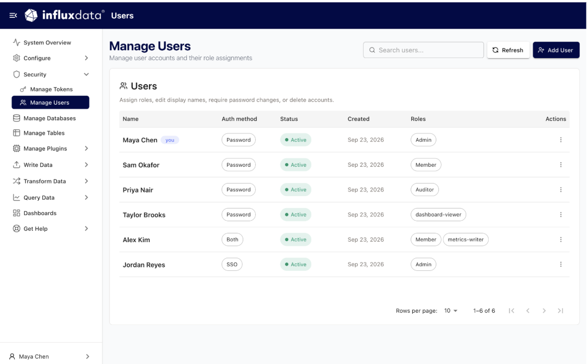Click the Manage Tables grid icon
588x364 pixels.
[17, 133]
